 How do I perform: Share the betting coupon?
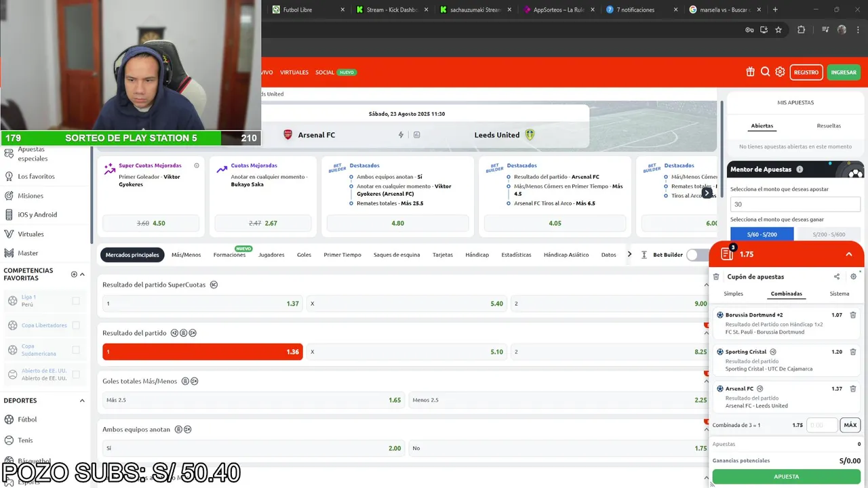pos(837,277)
